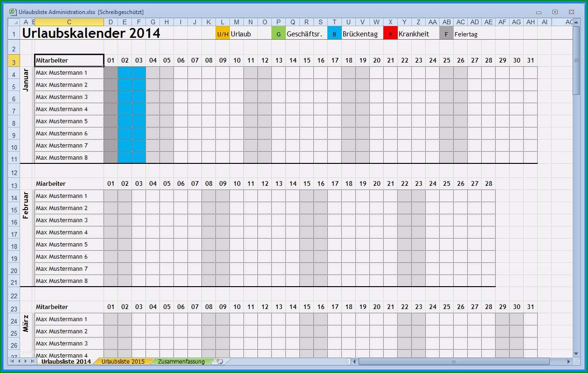Select dark grey day 01 cell of Max Mustermann 6 in Januar
Image resolution: width=588 pixels, height=373 pixels.
tap(111, 134)
